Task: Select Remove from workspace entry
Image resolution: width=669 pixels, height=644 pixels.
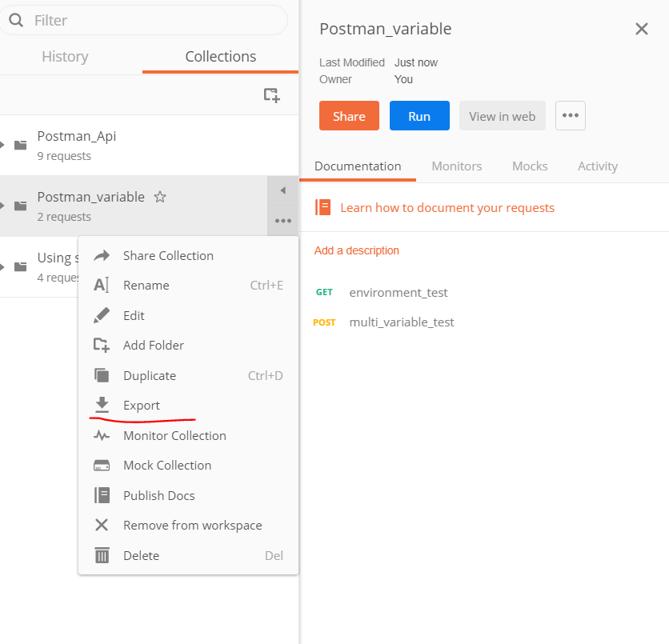Action: 188,525
